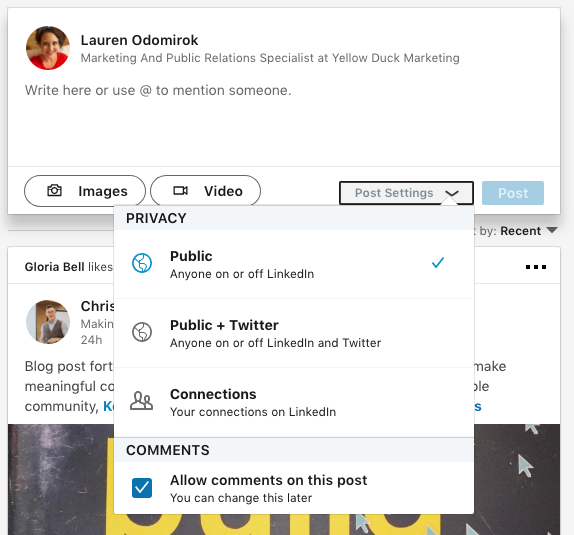This screenshot has height=535, width=574.
Task: Select the Connections privacy option
Action: click(x=294, y=402)
